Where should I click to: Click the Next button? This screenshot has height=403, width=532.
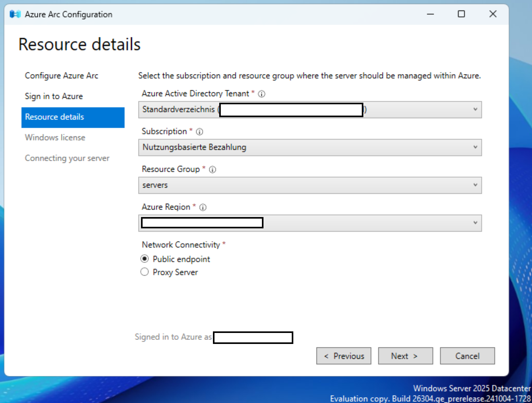[405, 356]
